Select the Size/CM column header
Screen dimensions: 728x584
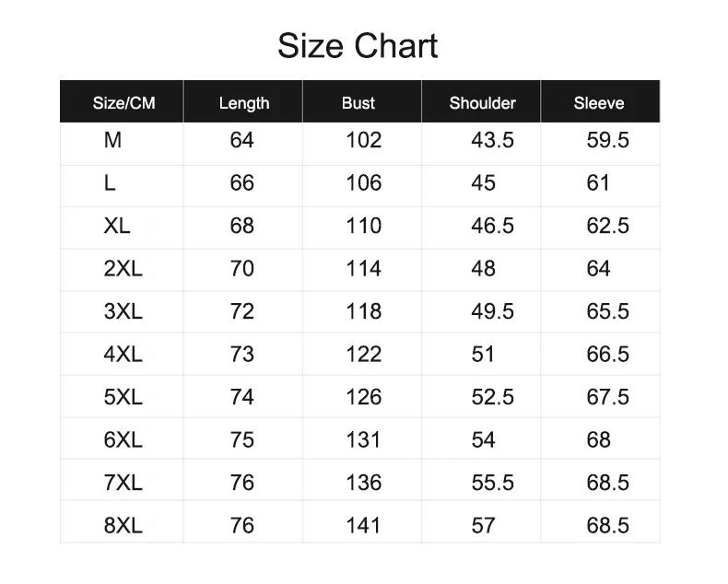pyautogui.click(x=124, y=103)
